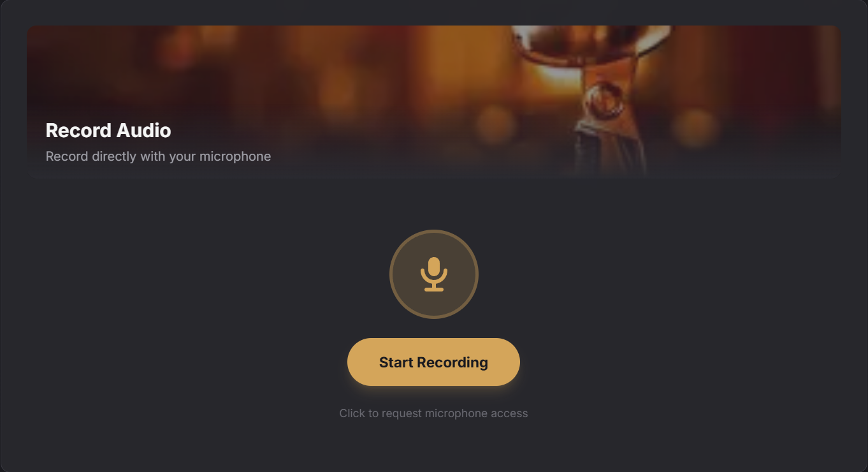Select the Record Audio heading text
868x472 pixels.
[x=108, y=130]
